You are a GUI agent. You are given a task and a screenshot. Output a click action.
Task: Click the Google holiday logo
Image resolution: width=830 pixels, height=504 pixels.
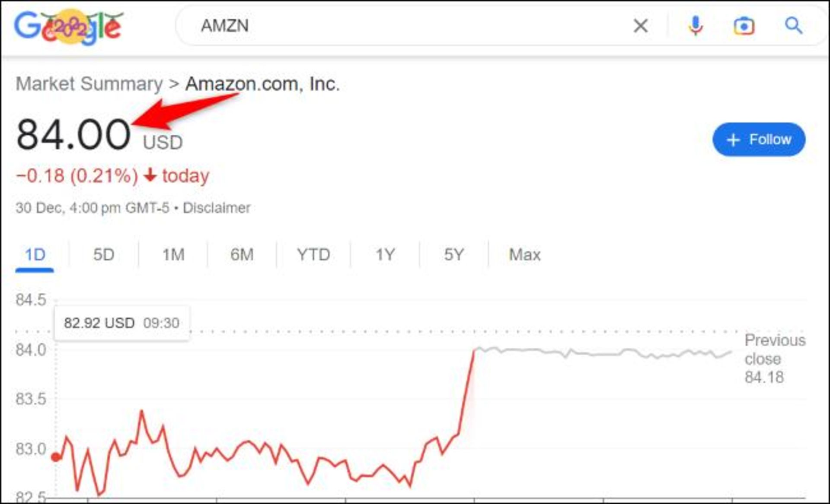68,27
